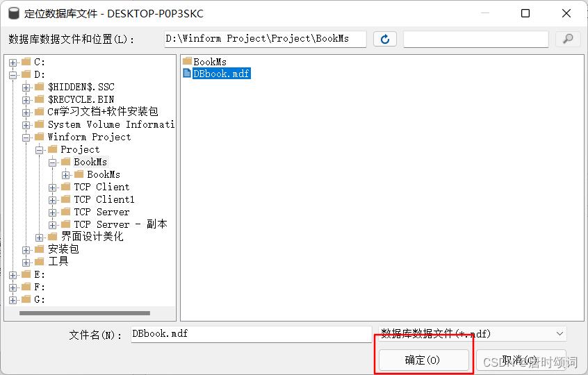588x375 pixels.
Task: Click the database icon in title bar
Action: (13, 13)
